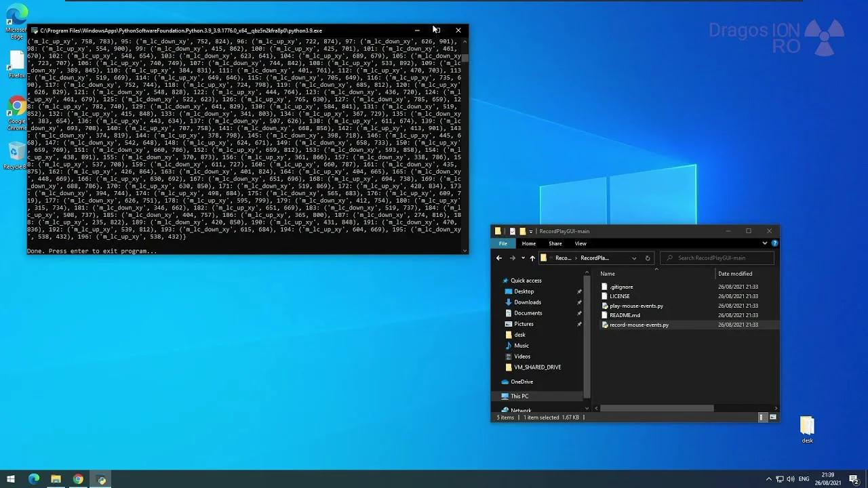Switch to the View ribbon tab
Image resolution: width=868 pixels, height=488 pixels.
580,243
